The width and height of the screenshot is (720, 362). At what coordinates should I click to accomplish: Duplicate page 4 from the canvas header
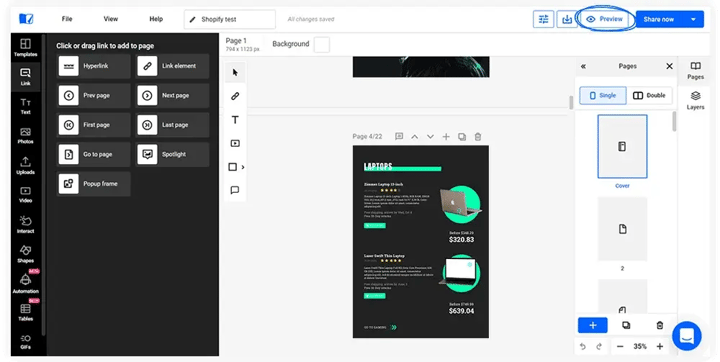(462, 136)
